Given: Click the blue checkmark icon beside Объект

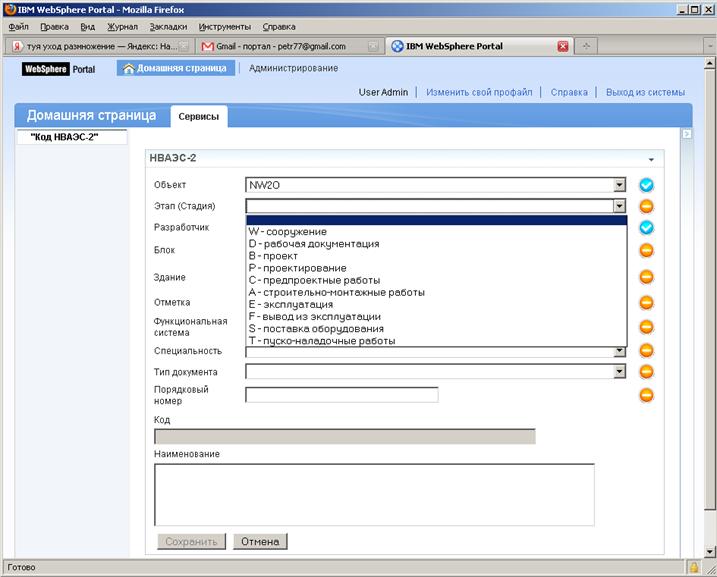Looking at the screenshot, I should [x=646, y=185].
